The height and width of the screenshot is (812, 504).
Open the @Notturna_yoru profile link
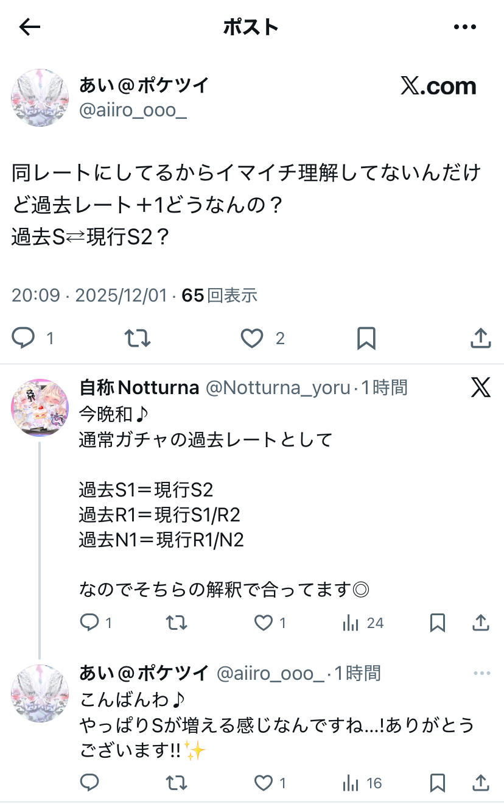point(278,387)
